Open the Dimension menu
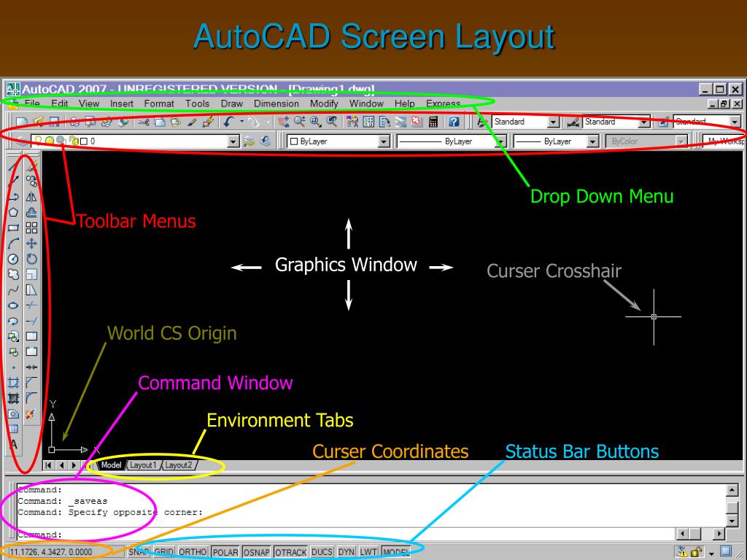The height and width of the screenshot is (560, 747). pyautogui.click(x=276, y=104)
